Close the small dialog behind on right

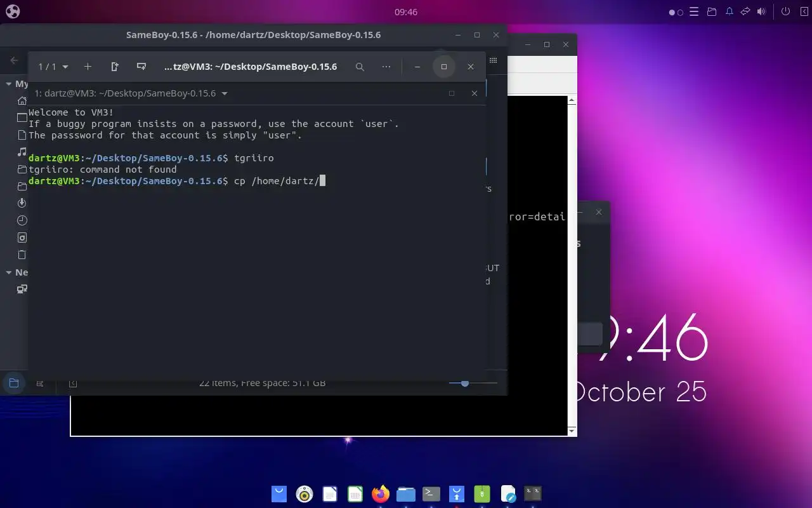coord(598,212)
